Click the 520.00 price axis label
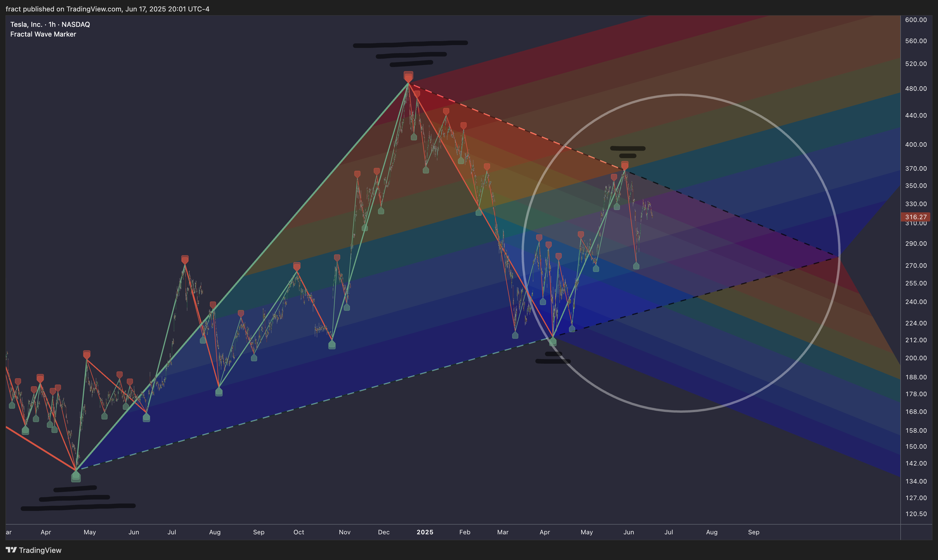Screen dimensions: 938x560 [x=916, y=64]
